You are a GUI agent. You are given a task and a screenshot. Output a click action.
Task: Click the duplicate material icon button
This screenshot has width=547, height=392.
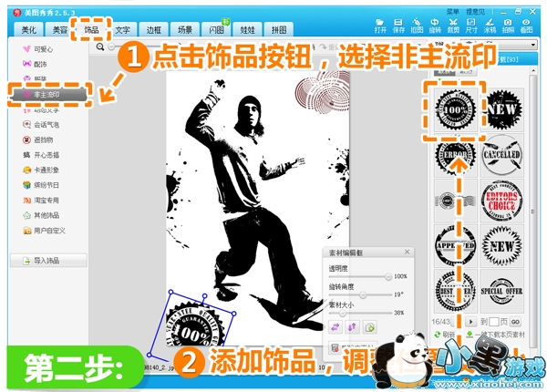pos(369,326)
